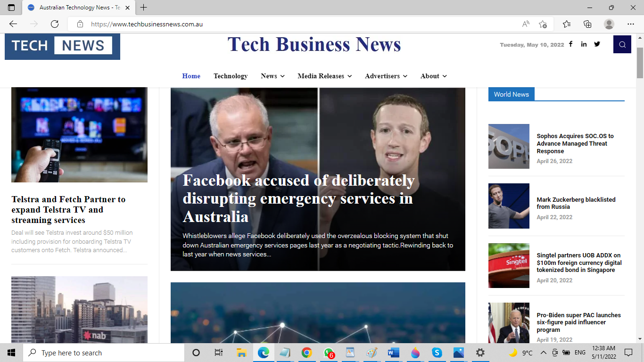644x362 pixels.
Task: Click the NAB building thumbnail
Action: tap(79, 310)
